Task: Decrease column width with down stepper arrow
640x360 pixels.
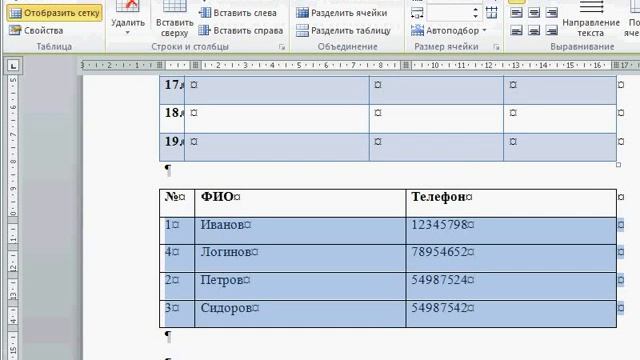Action: coord(476,17)
